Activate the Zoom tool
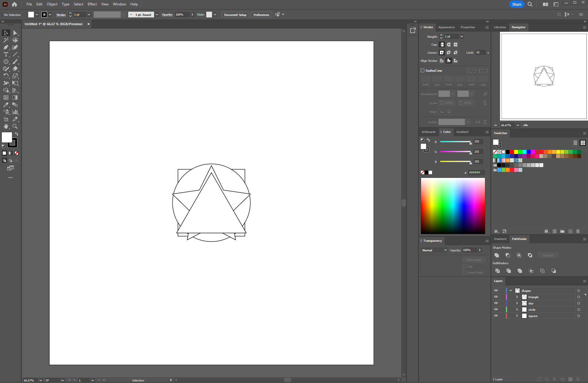This screenshot has height=383, width=588. pos(15,126)
